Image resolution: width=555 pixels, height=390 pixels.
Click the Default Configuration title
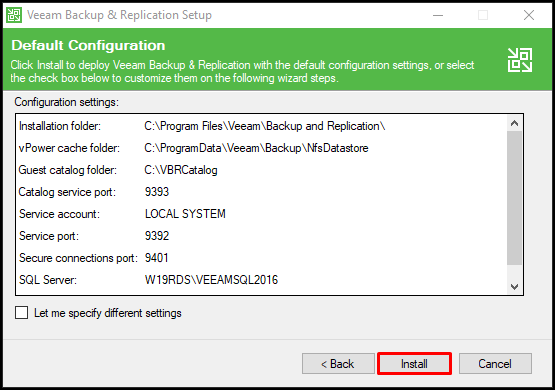click(x=88, y=45)
